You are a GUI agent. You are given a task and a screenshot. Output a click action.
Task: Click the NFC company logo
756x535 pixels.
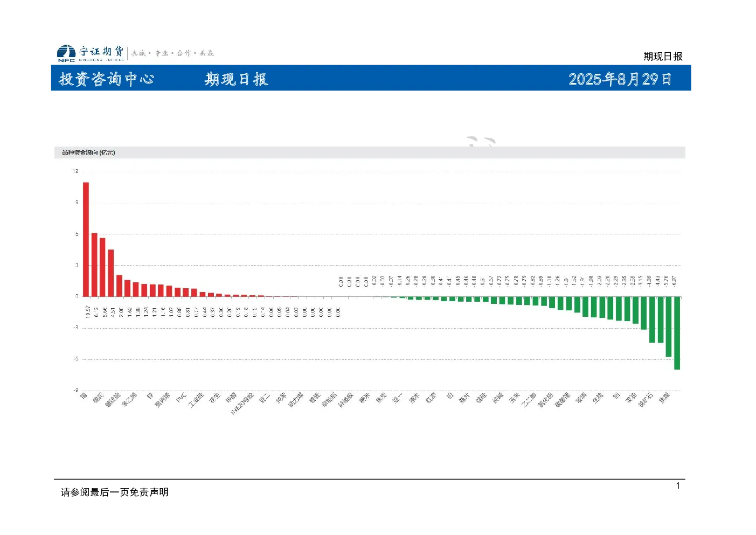coord(66,53)
